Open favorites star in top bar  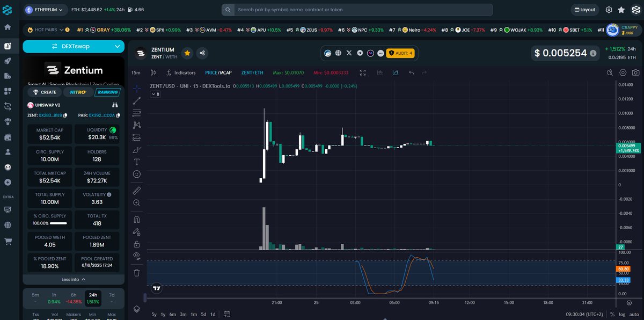pyautogui.click(x=621, y=10)
